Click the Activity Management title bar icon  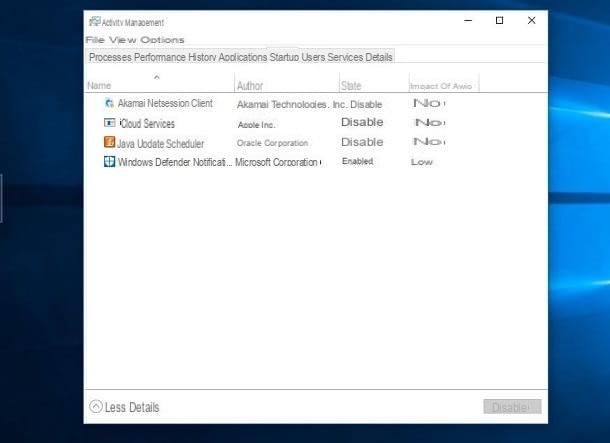coord(95,21)
